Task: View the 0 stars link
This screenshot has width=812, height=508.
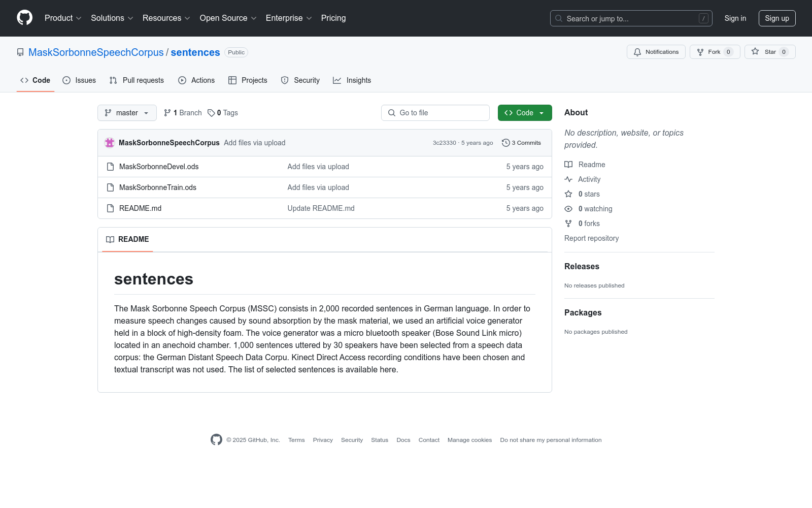Action: (x=583, y=194)
